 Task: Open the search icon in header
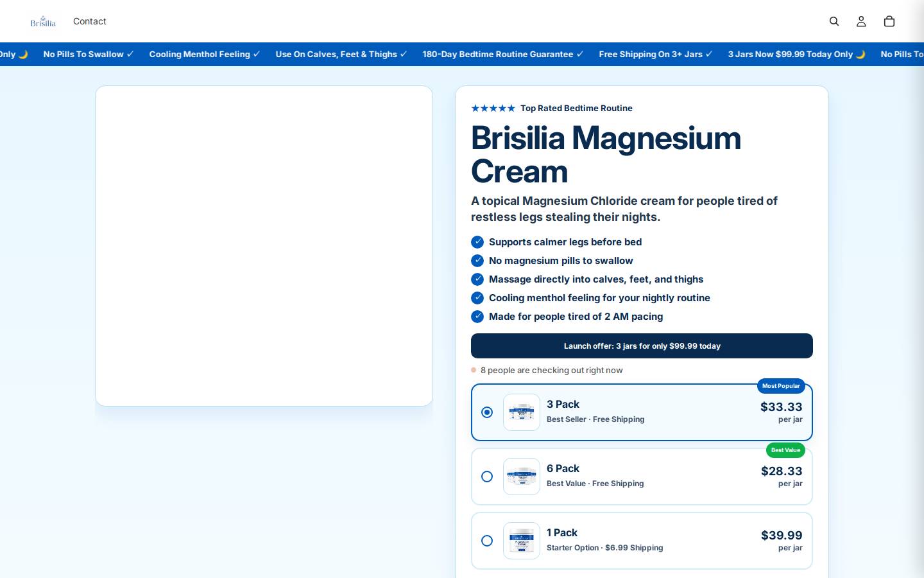[x=834, y=21]
